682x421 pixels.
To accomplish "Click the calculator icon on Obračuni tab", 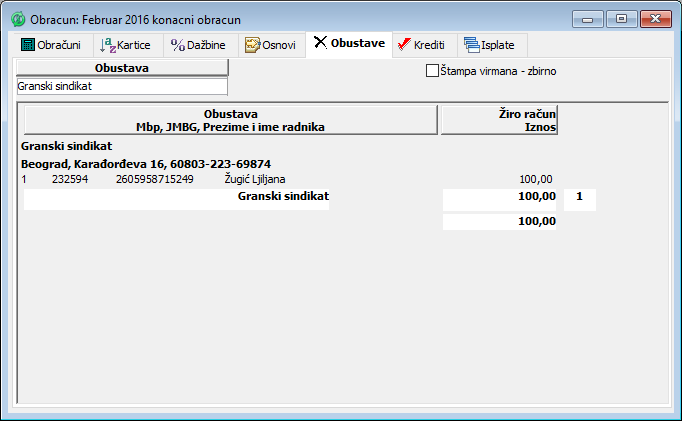I will click(27, 45).
